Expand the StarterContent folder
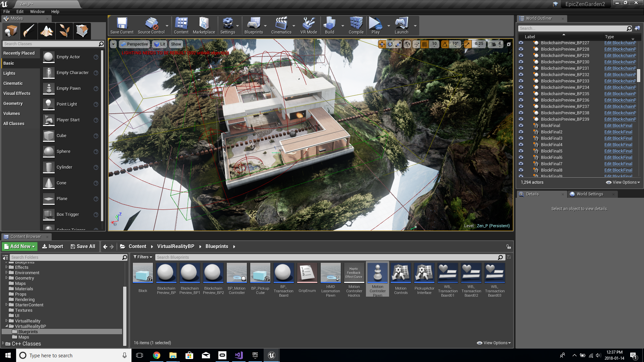The width and height of the screenshot is (644, 362). click(x=6, y=305)
